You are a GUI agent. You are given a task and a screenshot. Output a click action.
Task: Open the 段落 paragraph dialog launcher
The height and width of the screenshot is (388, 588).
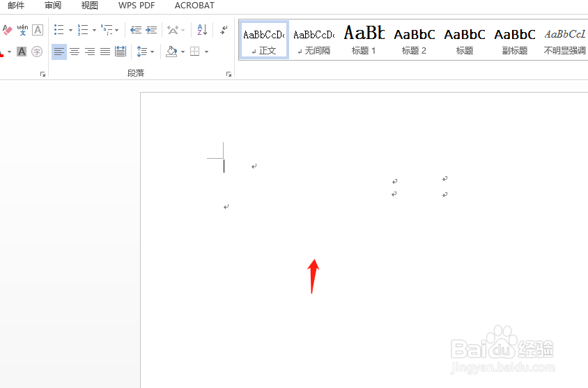pos(229,75)
